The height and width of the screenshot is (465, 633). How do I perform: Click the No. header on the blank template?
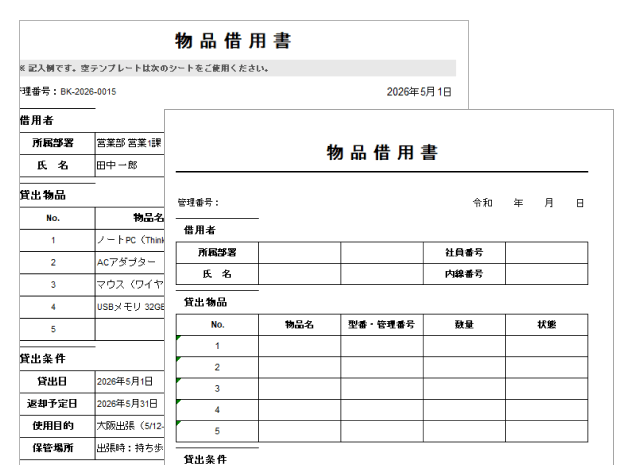[x=217, y=325]
